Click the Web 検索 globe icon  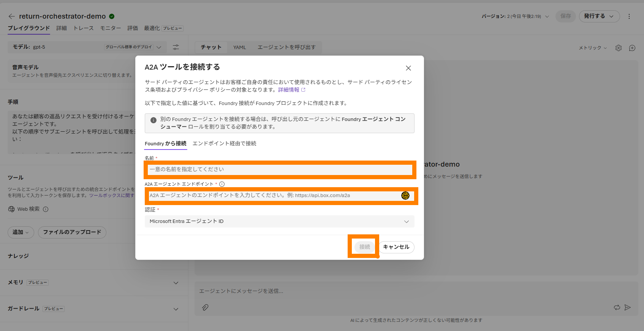coord(11,209)
